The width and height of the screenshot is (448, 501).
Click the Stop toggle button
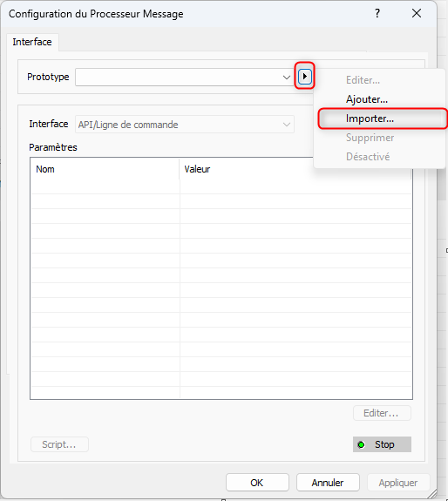tap(382, 444)
